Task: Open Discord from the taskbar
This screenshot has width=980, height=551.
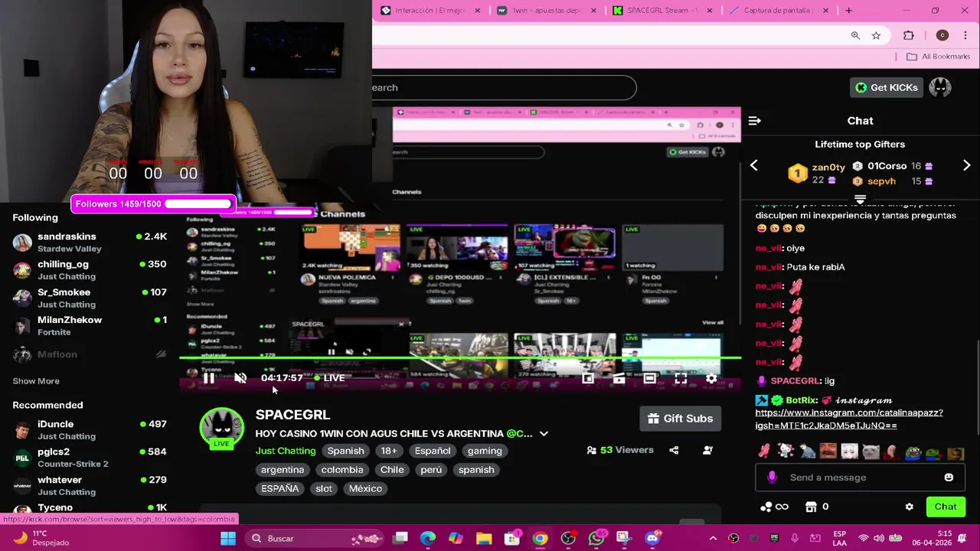Action: coord(652,539)
